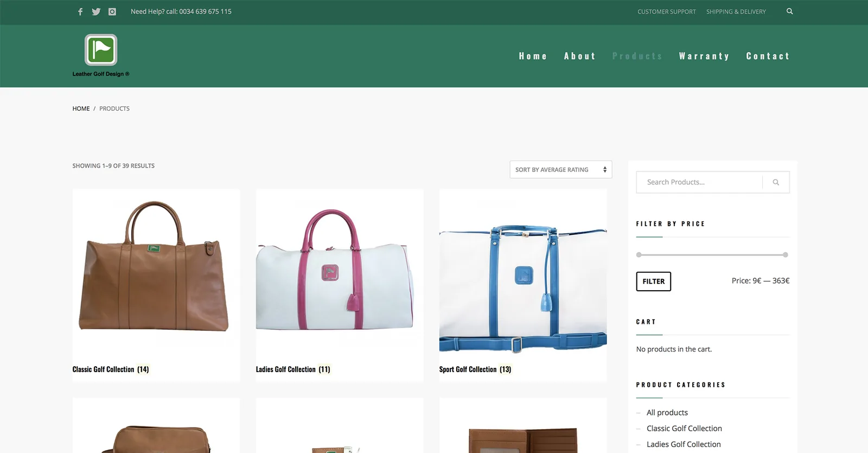The height and width of the screenshot is (453, 868).
Task: Submit product search via magnifier button
Action: (x=776, y=182)
